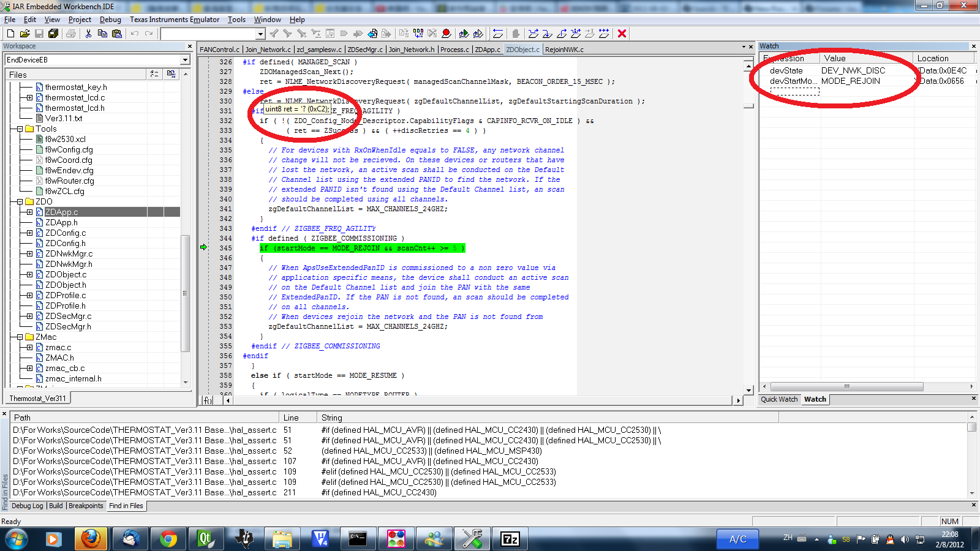
Task: Open the command prompt taskbar icon
Action: (x=358, y=539)
